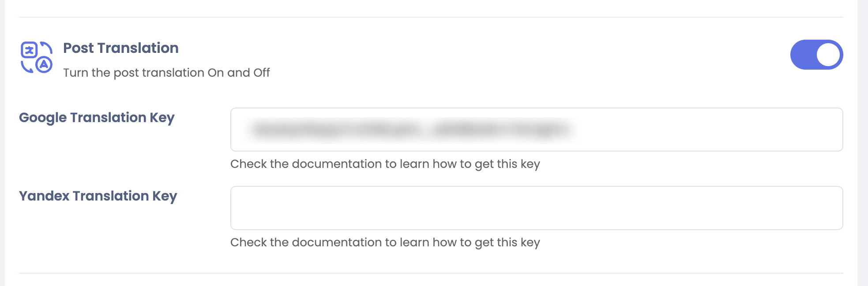Click the divider line above the Post Translation section
Screen dimensions: 868x286
click(431, 17)
